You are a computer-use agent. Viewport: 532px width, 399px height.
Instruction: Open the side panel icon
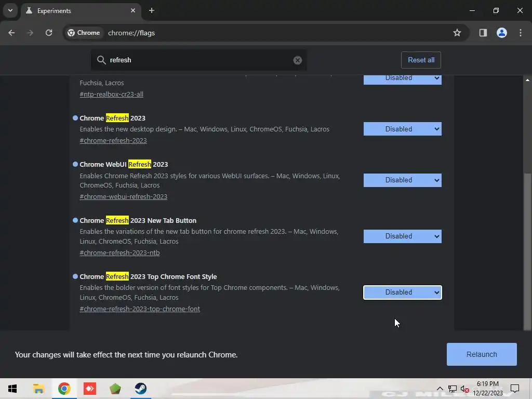(483, 33)
